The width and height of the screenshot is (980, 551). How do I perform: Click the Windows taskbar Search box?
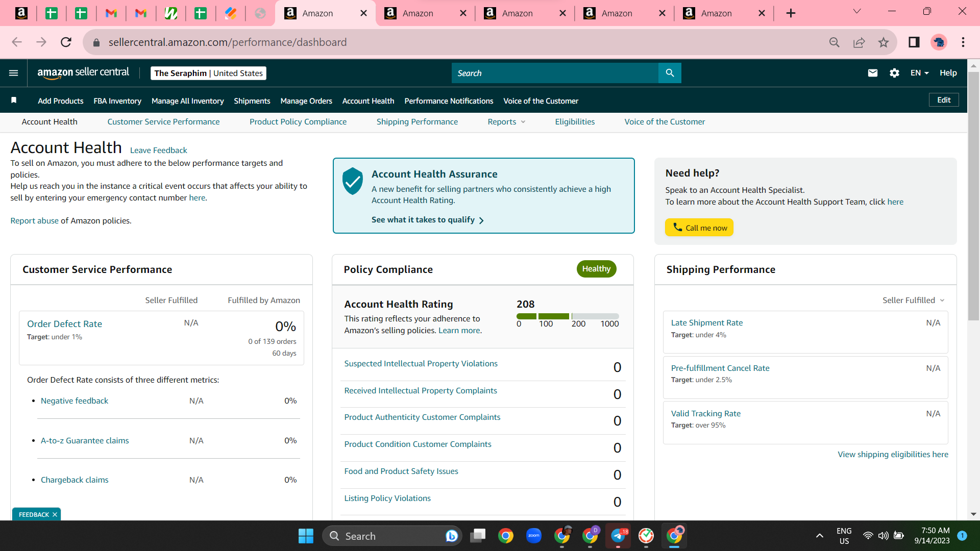pos(392,536)
